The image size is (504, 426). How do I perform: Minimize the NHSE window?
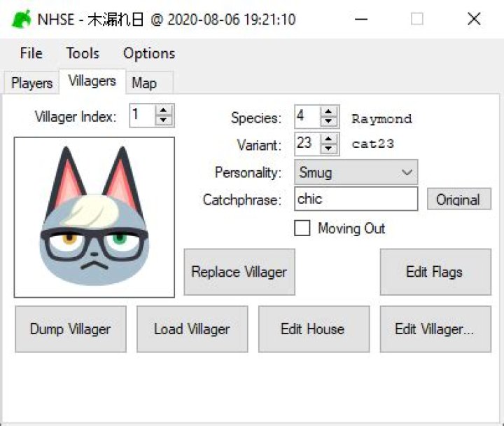pyautogui.click(x=361, y=19)
